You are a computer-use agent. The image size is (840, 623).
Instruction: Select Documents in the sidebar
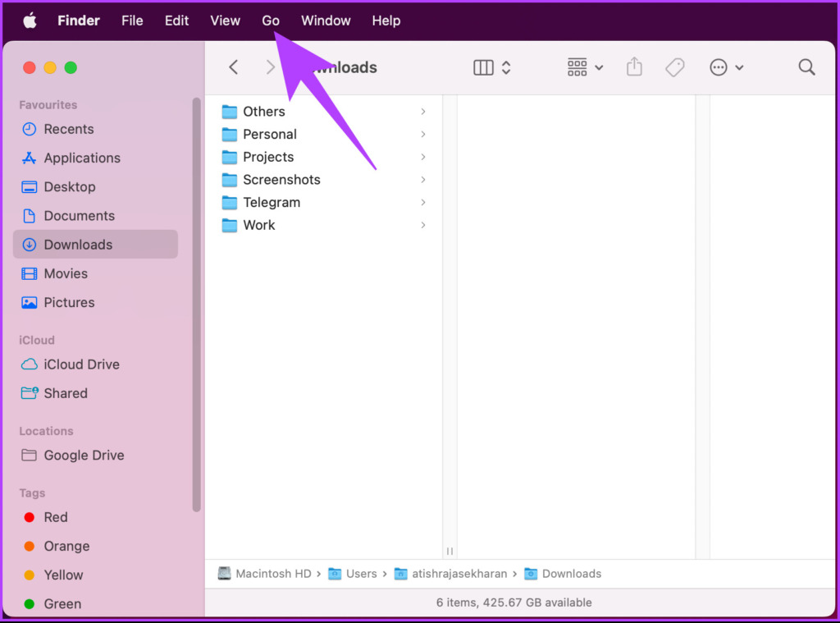95,216
